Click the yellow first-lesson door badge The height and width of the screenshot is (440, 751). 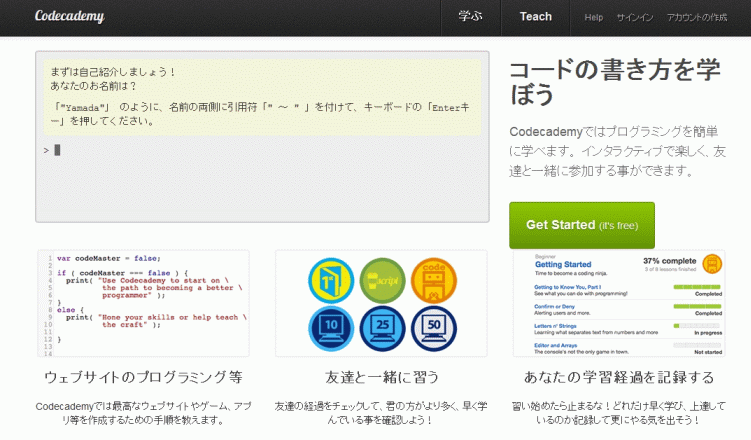[x=331, y=281]
